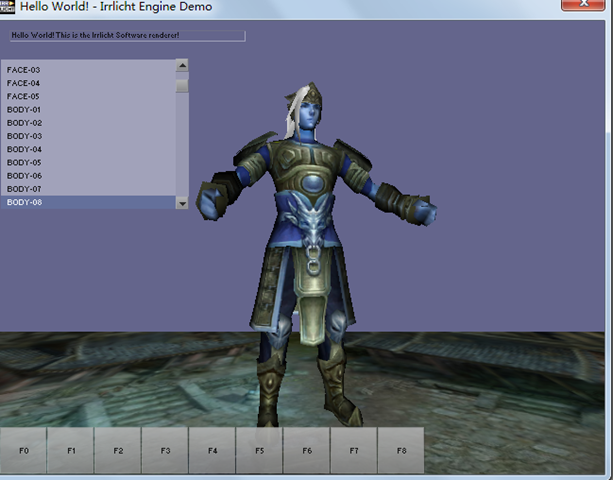Activate the F2 button
Screen dimensions: 613x480
118,451
